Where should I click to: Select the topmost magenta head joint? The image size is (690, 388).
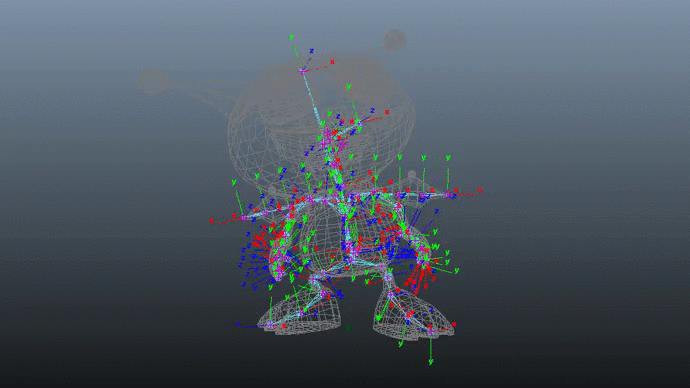tap(303, 70)
